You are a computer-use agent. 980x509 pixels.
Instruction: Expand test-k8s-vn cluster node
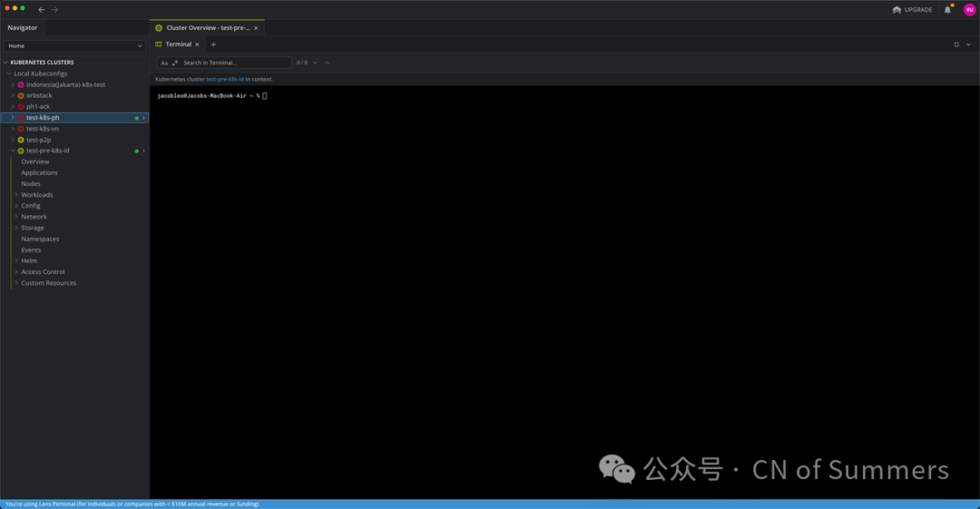[13, 129]
